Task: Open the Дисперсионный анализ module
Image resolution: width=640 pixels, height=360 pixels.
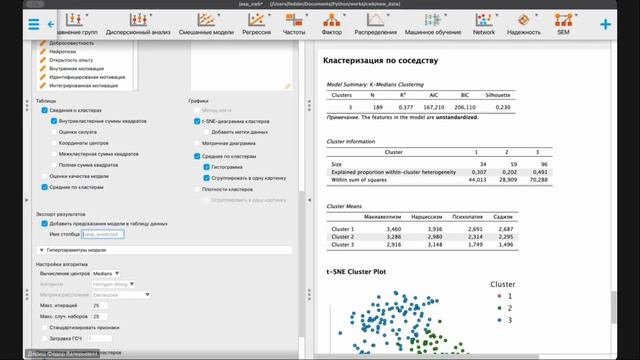Action: click(x=138, y=24)
